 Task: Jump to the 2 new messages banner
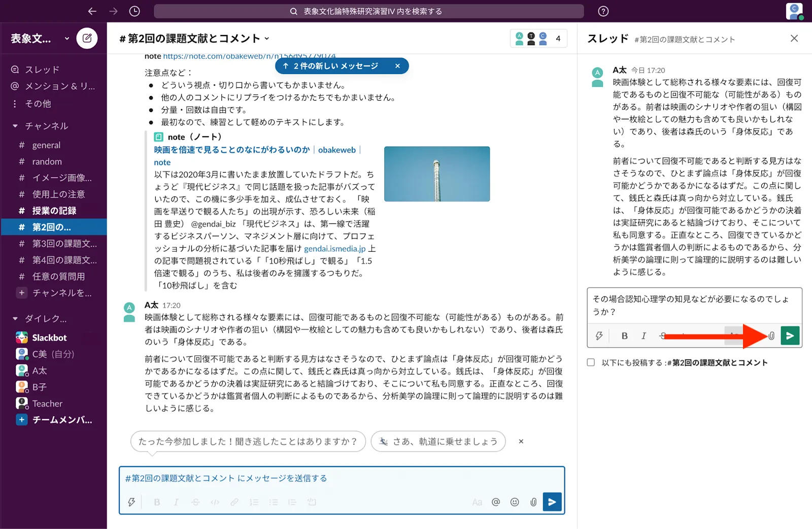coord(335,66)
